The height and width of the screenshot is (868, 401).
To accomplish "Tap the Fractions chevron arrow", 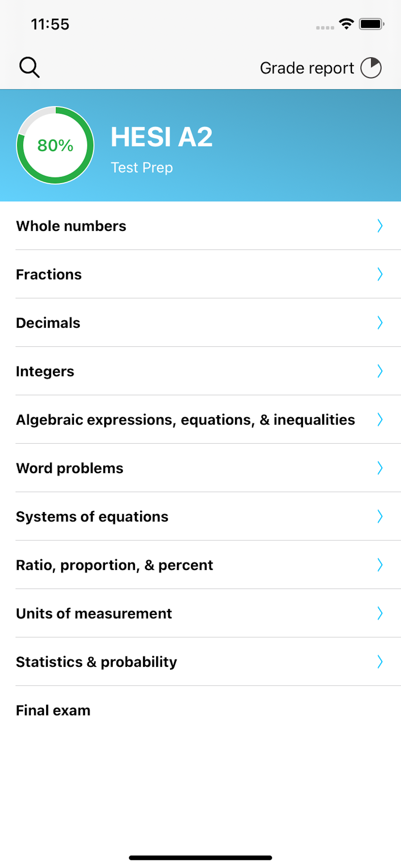I will pos(380,274).
